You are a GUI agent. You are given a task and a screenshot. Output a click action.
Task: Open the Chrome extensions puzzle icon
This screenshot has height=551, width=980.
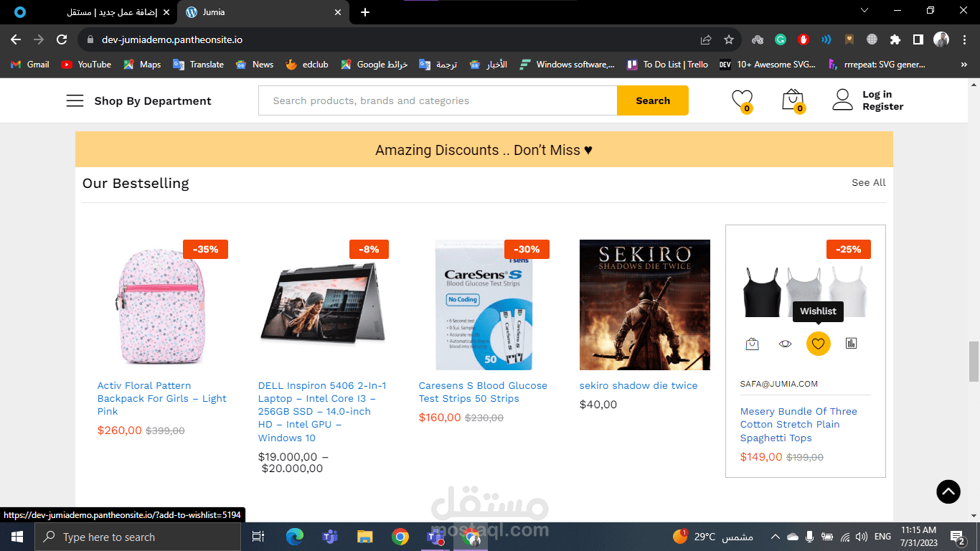(895, 39)
